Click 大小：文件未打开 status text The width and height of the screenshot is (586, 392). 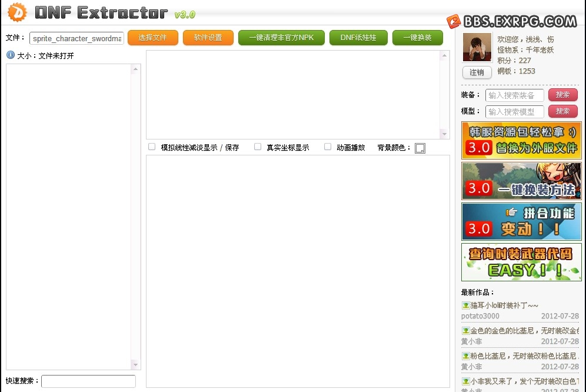[45, 56]
